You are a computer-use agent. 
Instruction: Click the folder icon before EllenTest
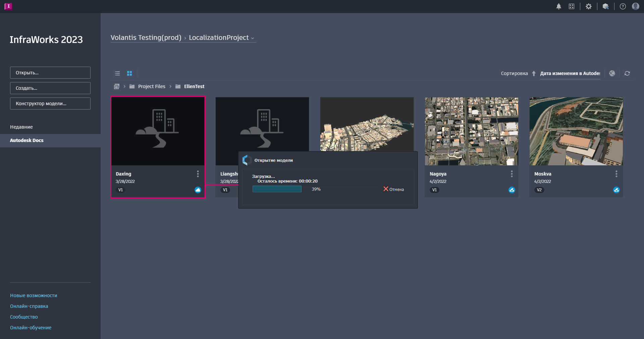tap(178, 86)
